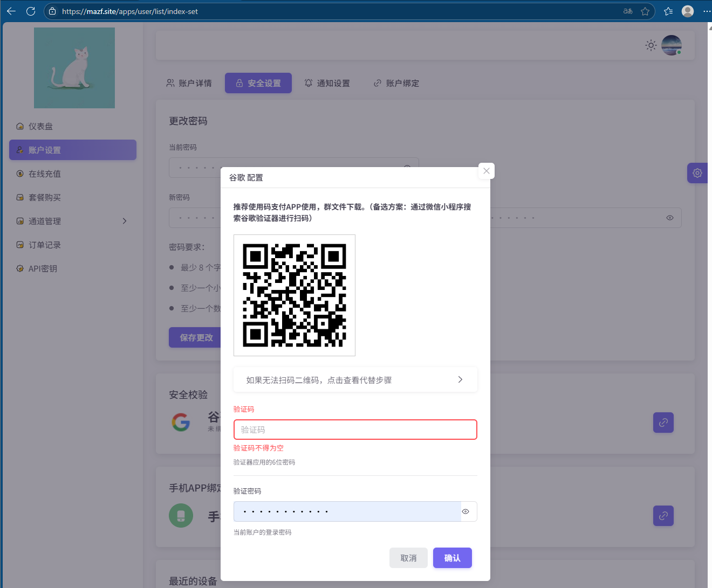
Task: Focus the 验证码 input field
Action: click(x=355, y=430)
